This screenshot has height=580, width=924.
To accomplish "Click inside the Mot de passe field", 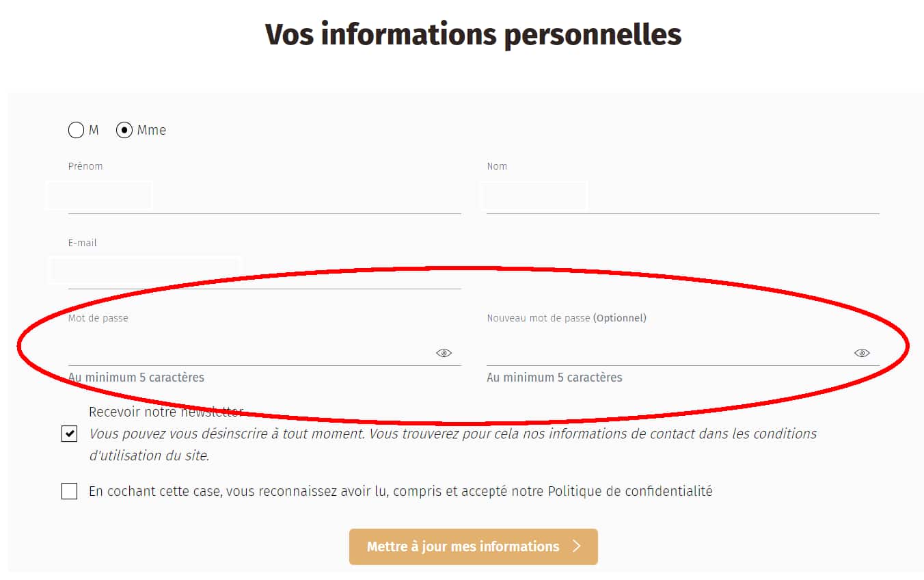I will 250,352.
